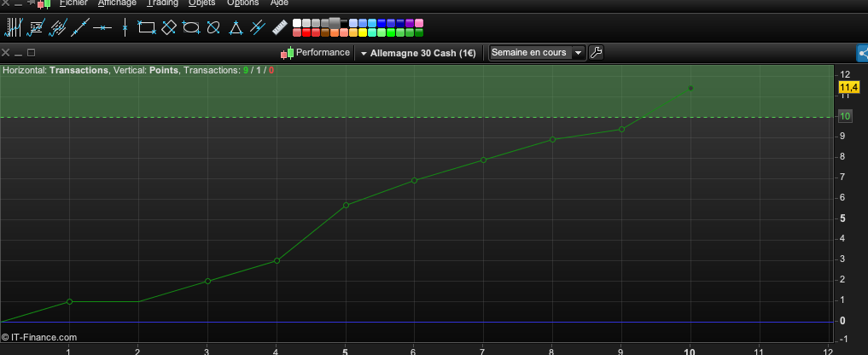Click the Horizontal: Transactions header text
The image size is (868, 355).
(x=55, y=70)
